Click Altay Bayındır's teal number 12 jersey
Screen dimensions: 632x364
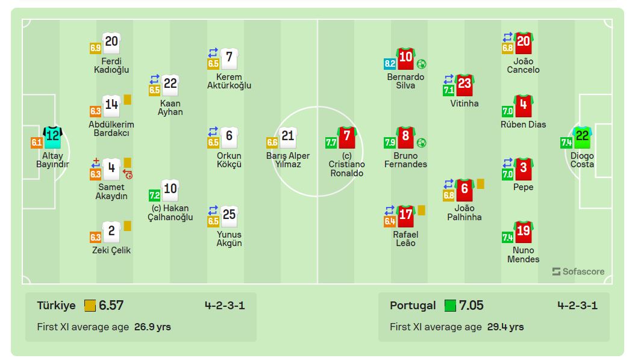pyautogui.click(x=53, y=137)
